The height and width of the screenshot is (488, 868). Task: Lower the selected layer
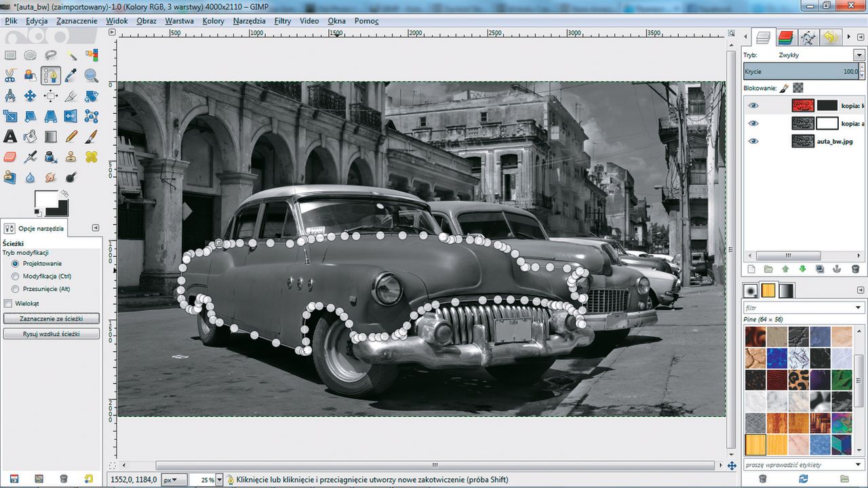tap(803, 269)
